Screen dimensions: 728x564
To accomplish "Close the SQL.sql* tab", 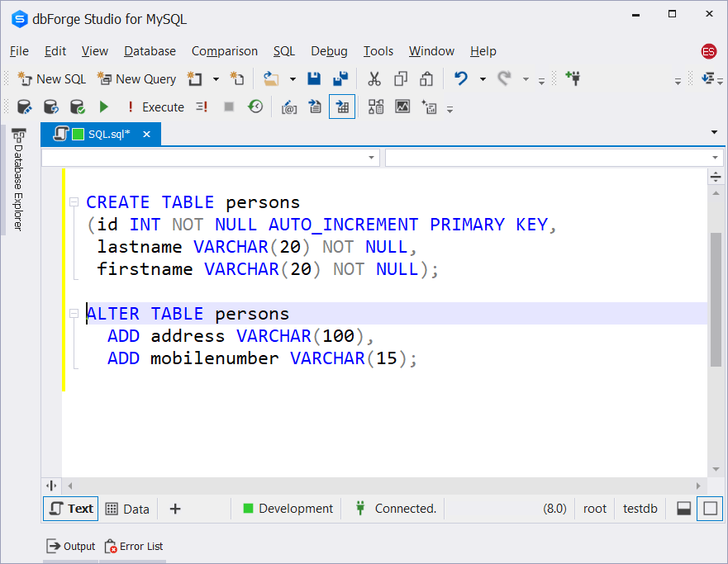I will (147, 134).
